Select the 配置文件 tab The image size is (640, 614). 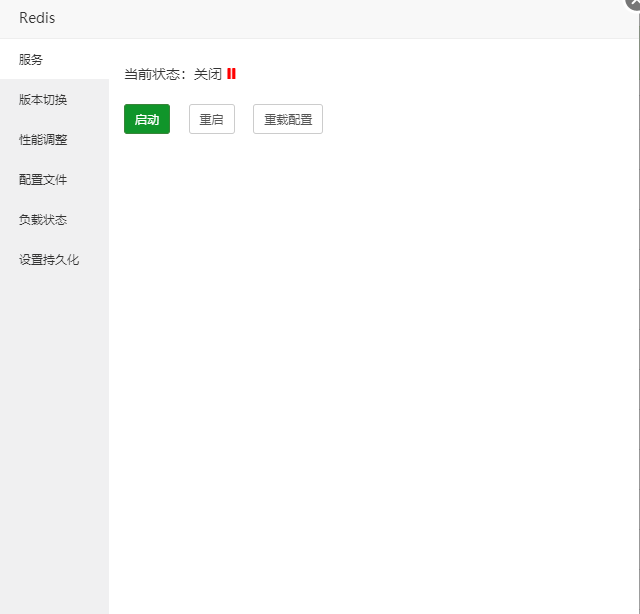click(54, 179)
